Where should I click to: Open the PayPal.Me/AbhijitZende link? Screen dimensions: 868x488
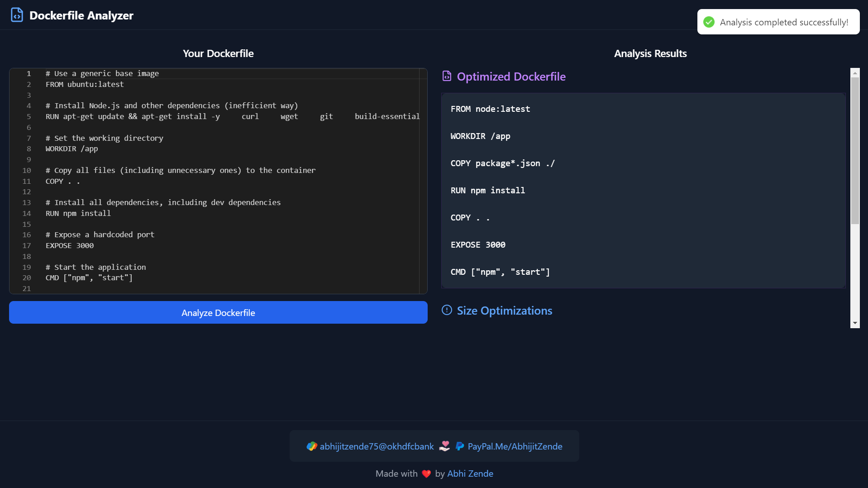(515, 446)
